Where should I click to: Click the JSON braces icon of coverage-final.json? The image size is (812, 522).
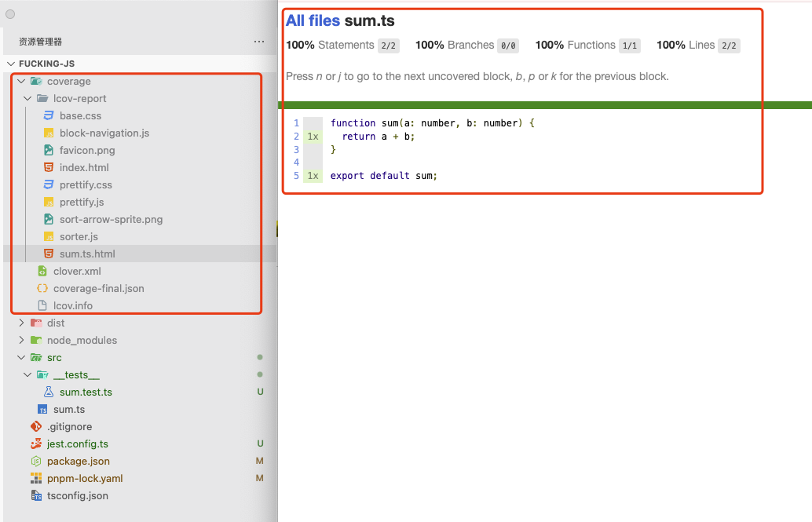tap(42, 288)
